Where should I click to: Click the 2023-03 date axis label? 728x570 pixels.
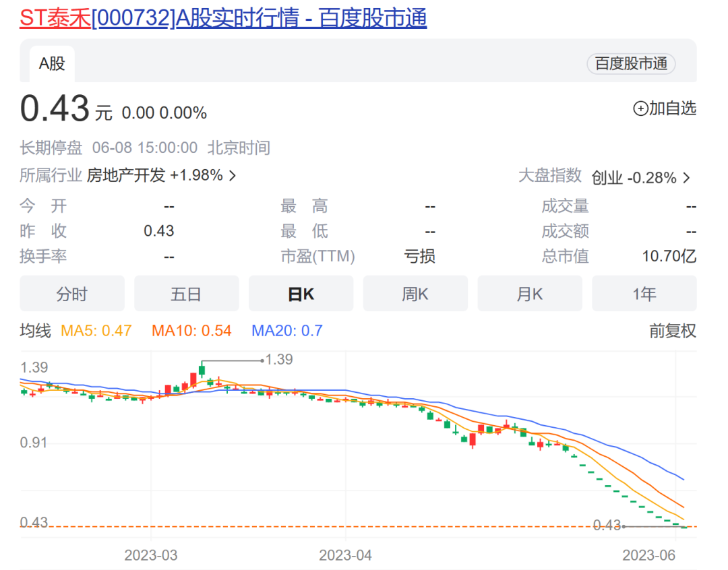(x=151, y=555)
